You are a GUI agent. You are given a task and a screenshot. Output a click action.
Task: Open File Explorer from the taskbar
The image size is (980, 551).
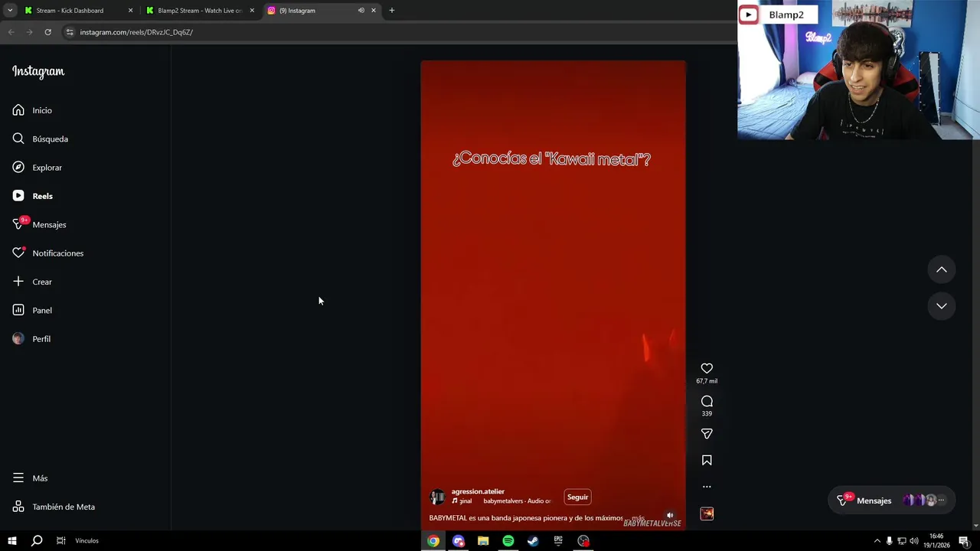[483, 541]
